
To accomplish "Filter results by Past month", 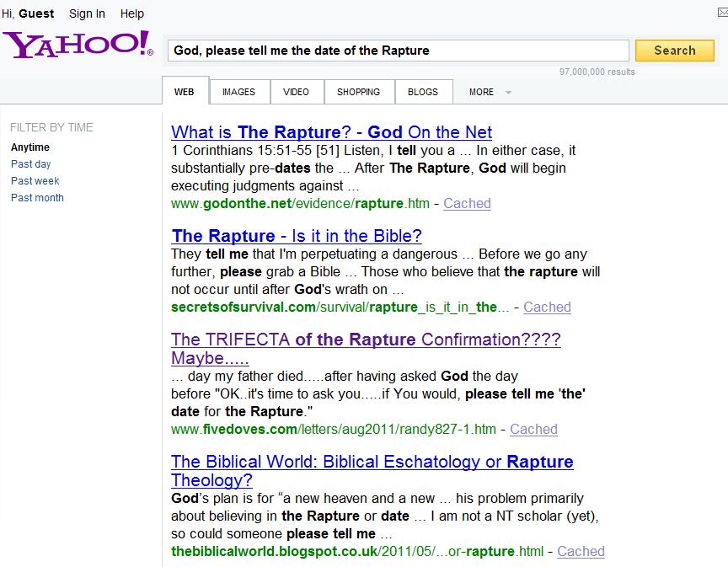I will tap(37, 197).
